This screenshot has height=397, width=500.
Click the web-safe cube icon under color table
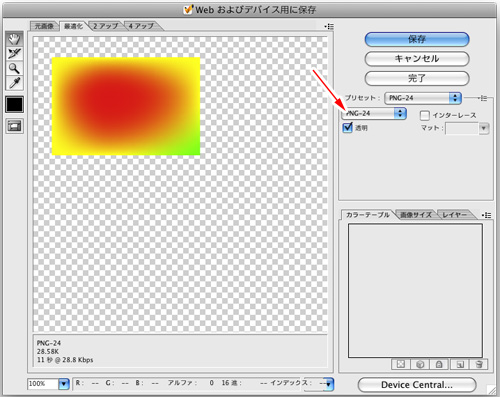(x=420, y=364)
